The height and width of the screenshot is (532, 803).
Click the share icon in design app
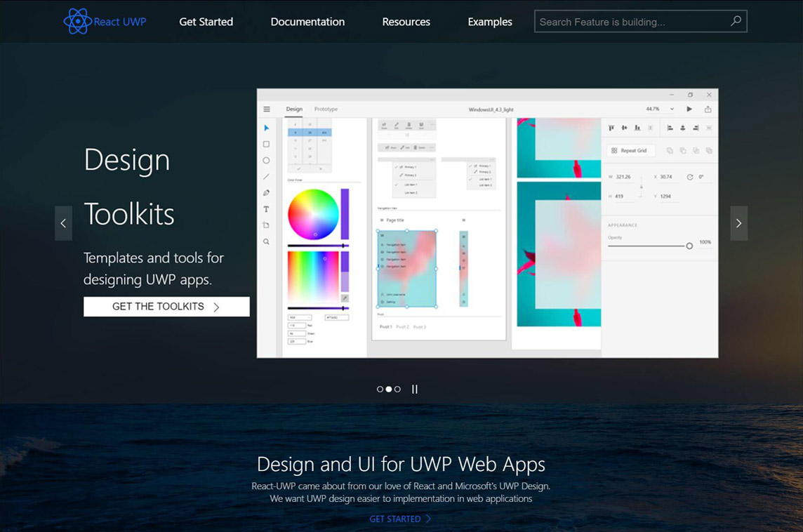[708, 109]
